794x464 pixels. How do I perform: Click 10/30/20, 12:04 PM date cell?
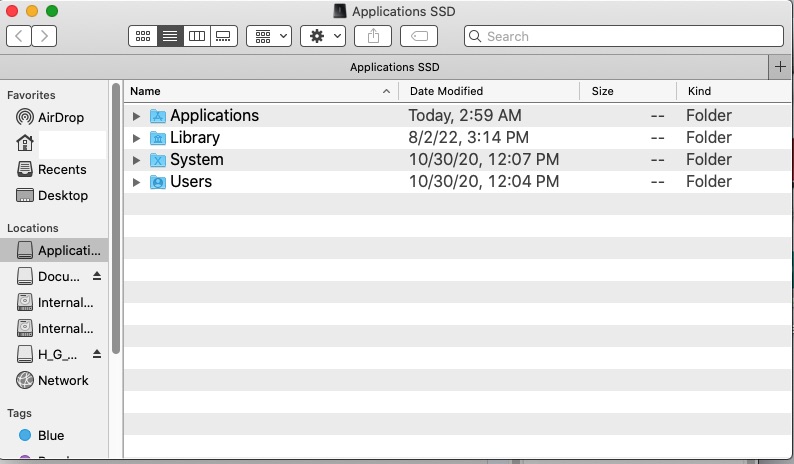pos(484,181)
